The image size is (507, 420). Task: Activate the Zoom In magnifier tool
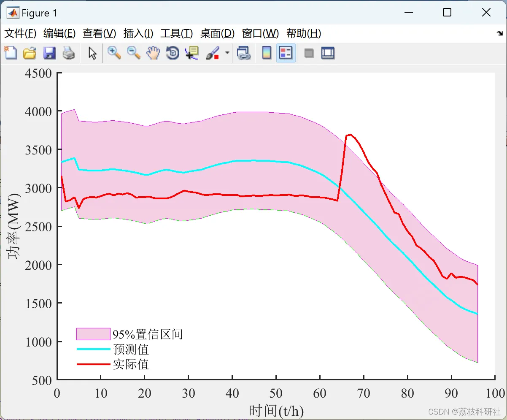tap(114, 53)
